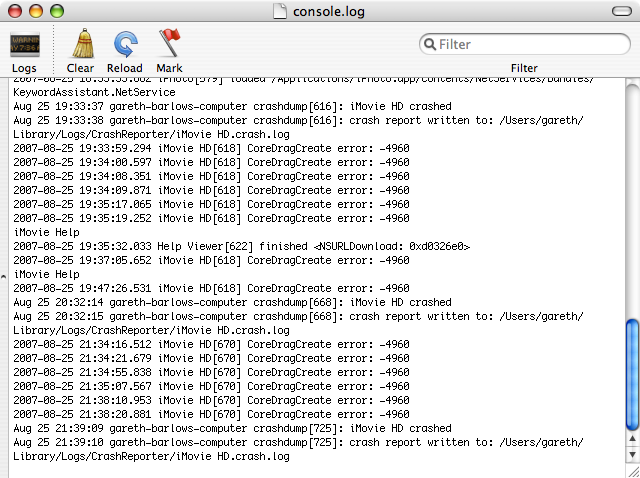The height and width of the screenshot is (478, 640).
Task: Reload the console.log file
Action: (125, 44)
